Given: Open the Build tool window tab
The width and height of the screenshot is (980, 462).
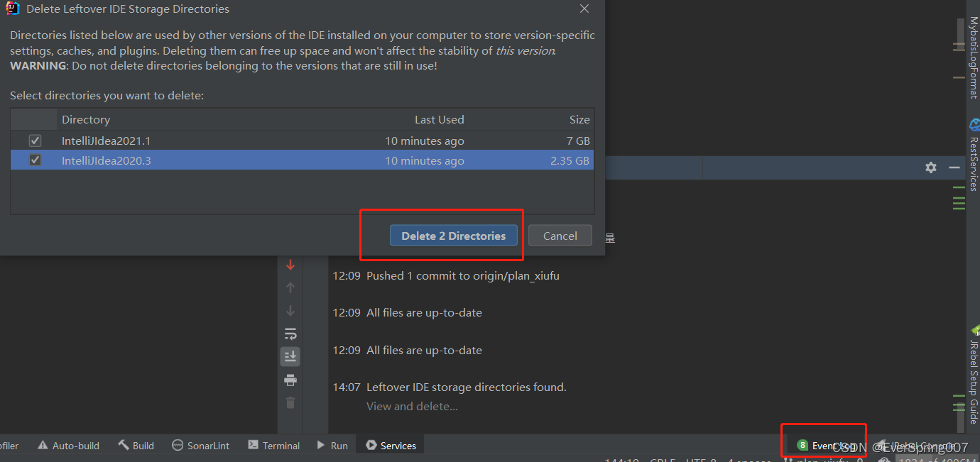Looking at the screenshot, I should coord(136,446).
